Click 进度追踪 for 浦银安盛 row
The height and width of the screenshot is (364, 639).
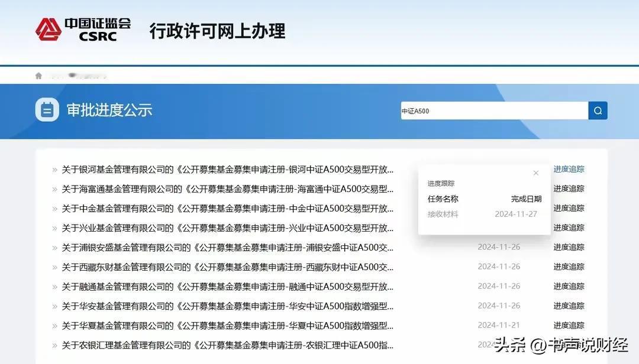point(569,247)
